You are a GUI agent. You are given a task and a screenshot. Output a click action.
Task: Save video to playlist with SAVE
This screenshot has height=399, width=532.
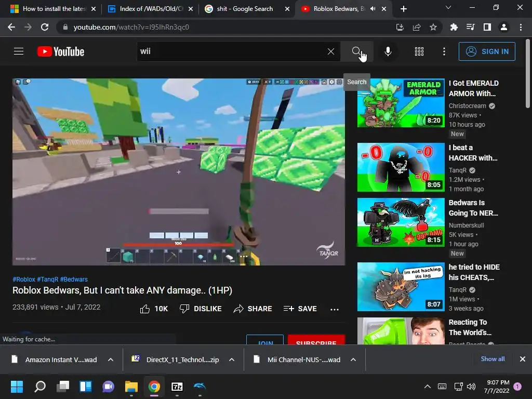300,309
